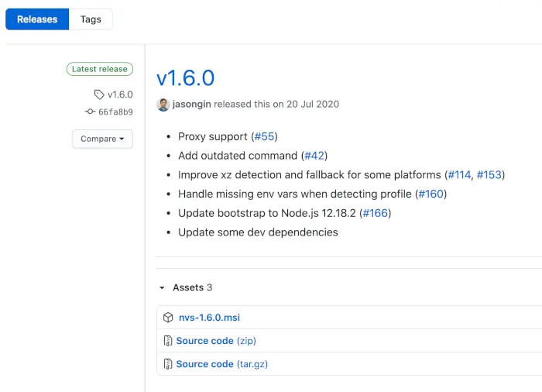Open issue #166 link

click(x=376, y=213)
